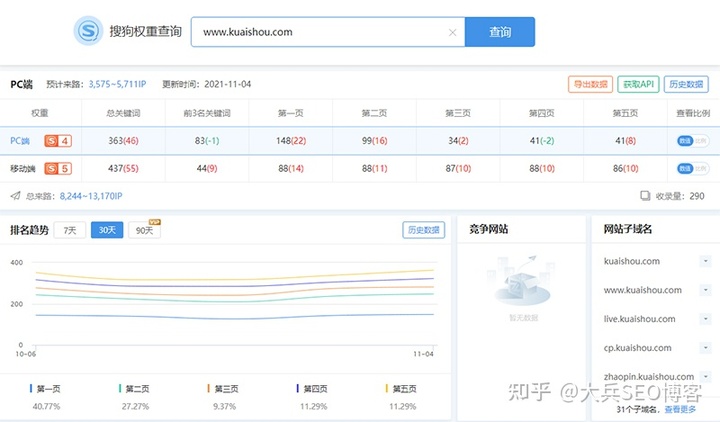Expand the kuaishou.com subdomain dropdown arrow
This screenshot has height=422, width=720.
(x=705, y=261)
